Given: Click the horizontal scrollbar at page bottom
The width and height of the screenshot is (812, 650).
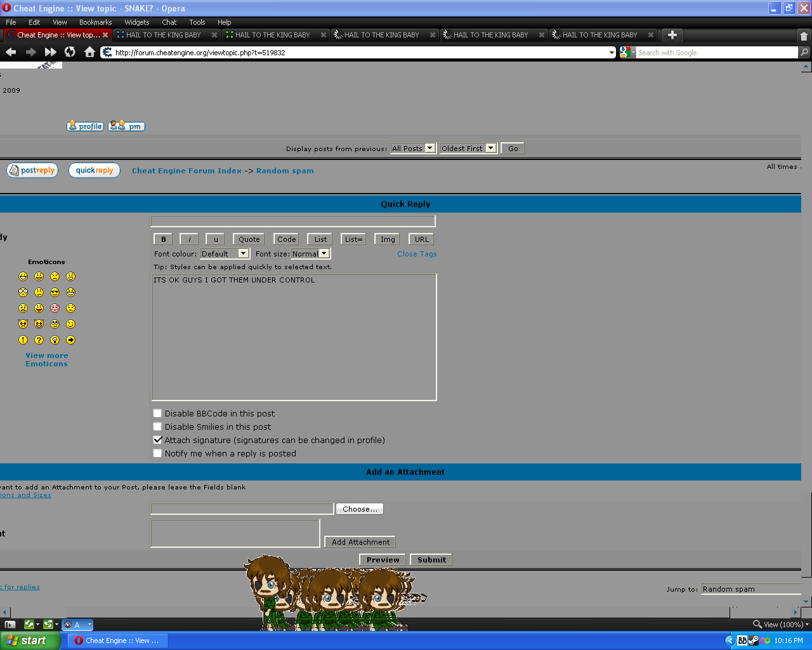Looking at the screenshot, I should (x=368, y=613).
